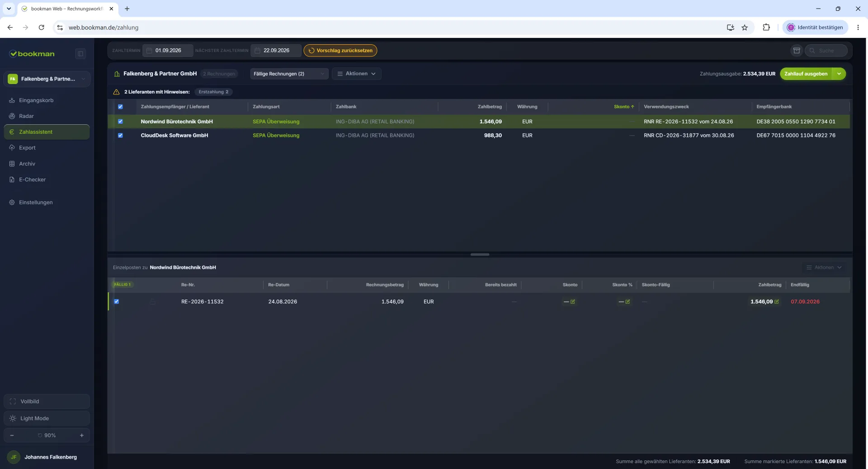Open the Einzelposten Aktionen dropdown
Viewport: 868px width, 469px height.
pyautogui.click(x=824, y=267)
